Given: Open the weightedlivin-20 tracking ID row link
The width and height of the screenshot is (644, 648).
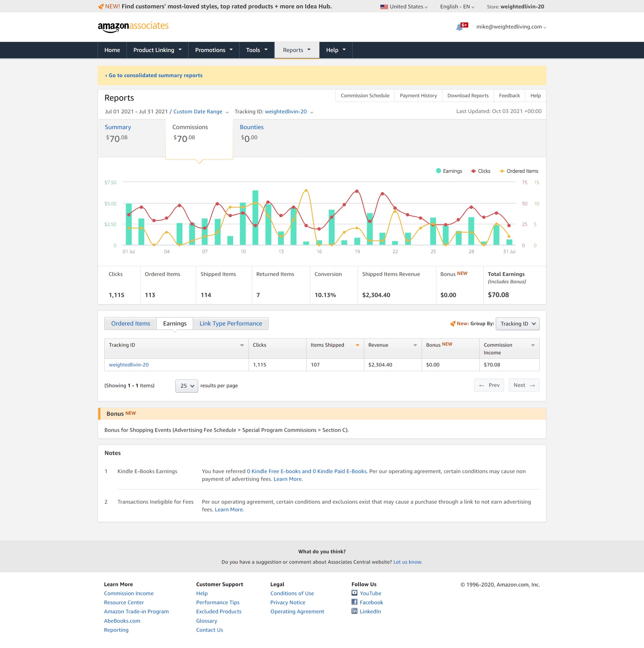Looking at the screenshot, I should tap(129, 365).
